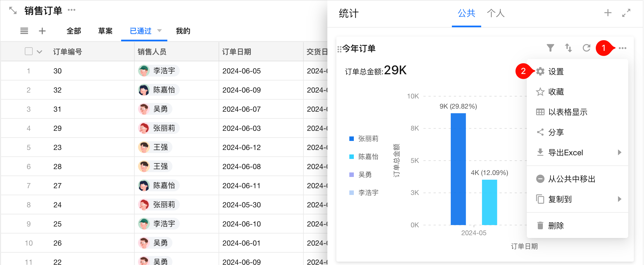Click the dark blue 9K chart bar
This screenshot has width=644, height=265.
tap(458, 169)
